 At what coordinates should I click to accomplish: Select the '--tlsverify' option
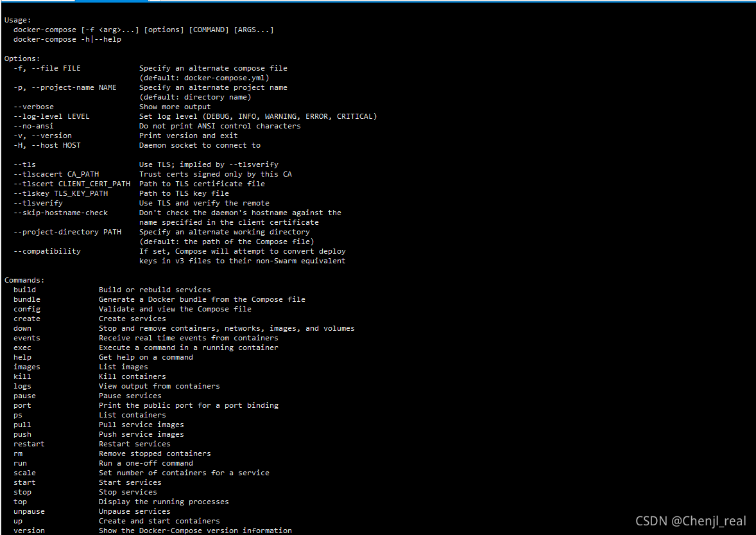click(x=38, y=204)
